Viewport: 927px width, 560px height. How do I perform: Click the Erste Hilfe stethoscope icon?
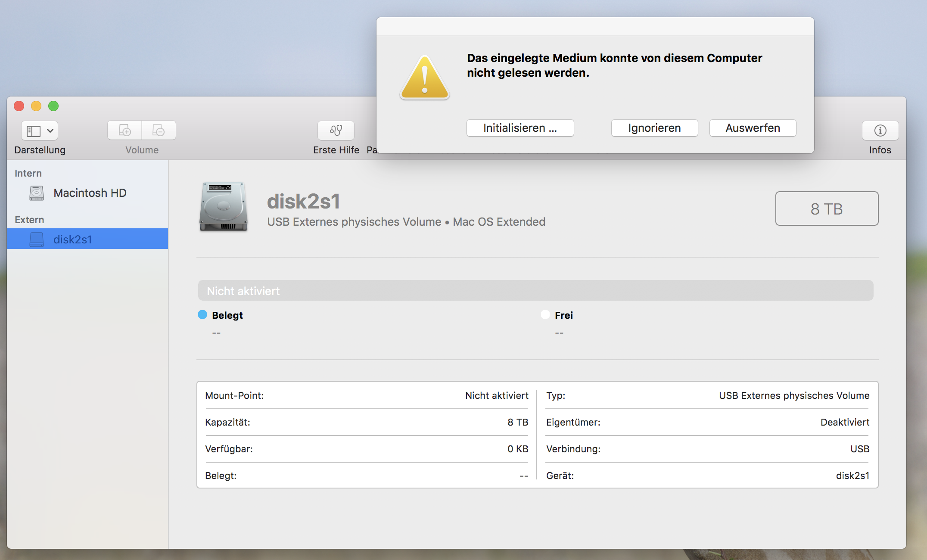336,130
